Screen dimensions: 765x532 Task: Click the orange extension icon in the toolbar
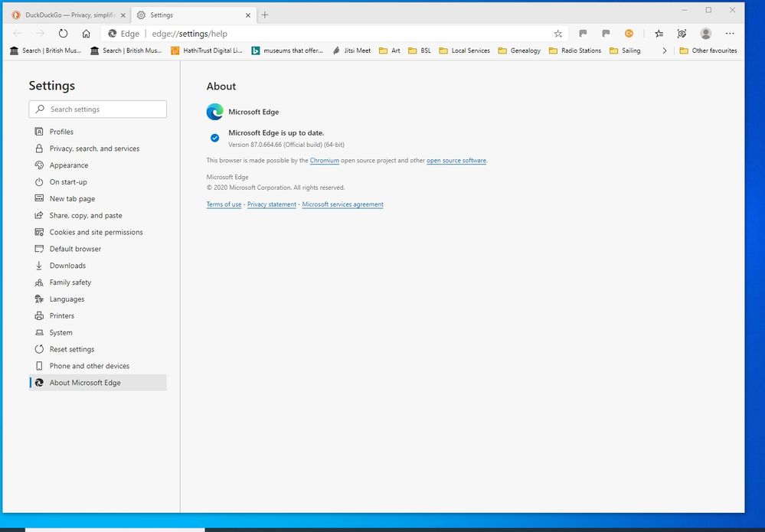point(629,33)
